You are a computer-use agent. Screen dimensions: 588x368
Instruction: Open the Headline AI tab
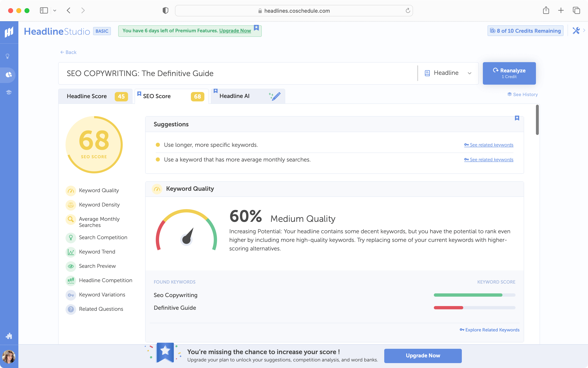[x=248, y=96]
